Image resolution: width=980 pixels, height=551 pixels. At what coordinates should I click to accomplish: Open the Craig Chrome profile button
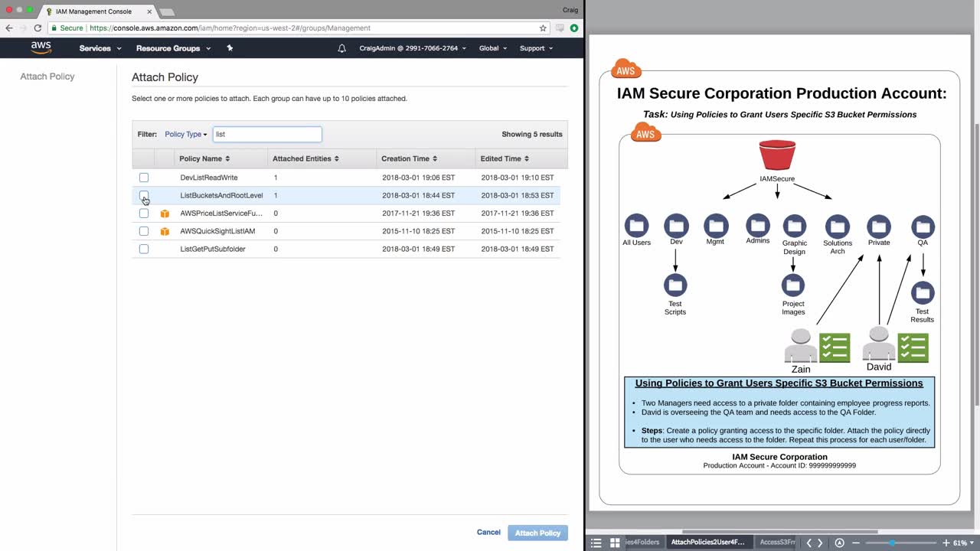[570, 9]
